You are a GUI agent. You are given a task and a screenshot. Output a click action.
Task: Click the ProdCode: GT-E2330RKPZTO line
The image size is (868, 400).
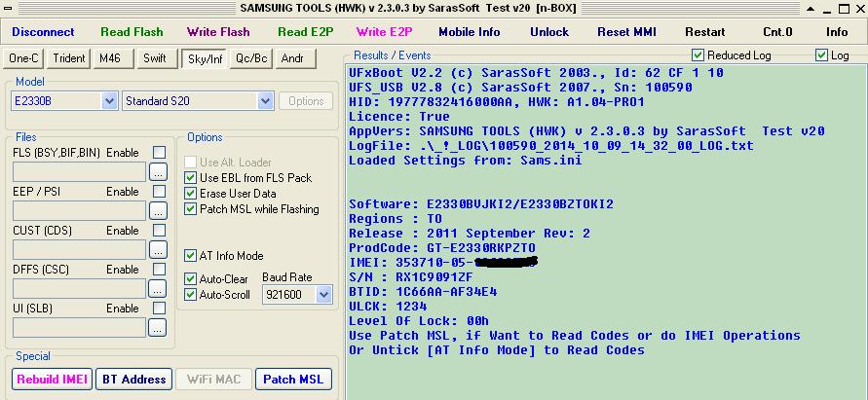(x=441, y=248)
